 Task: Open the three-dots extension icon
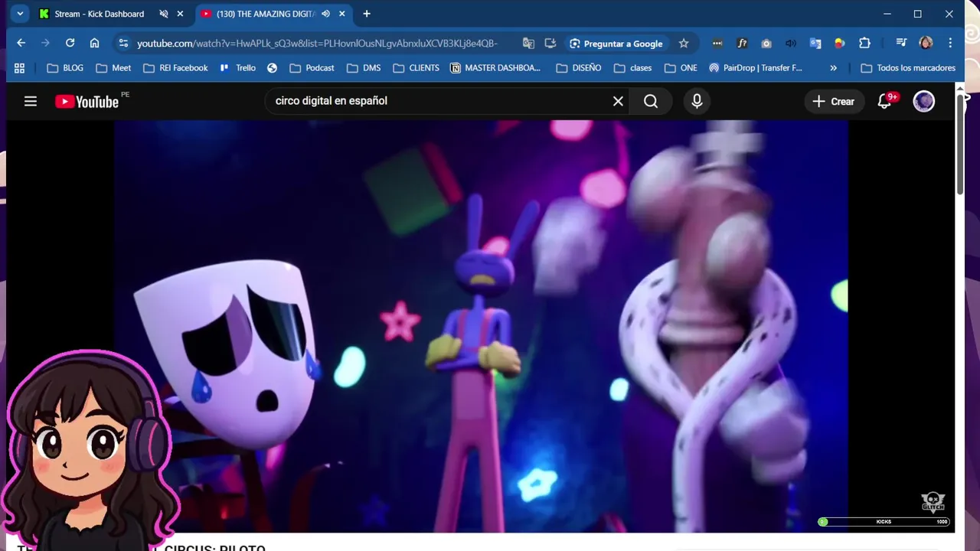pyautogui.click(x=717, y=44)
